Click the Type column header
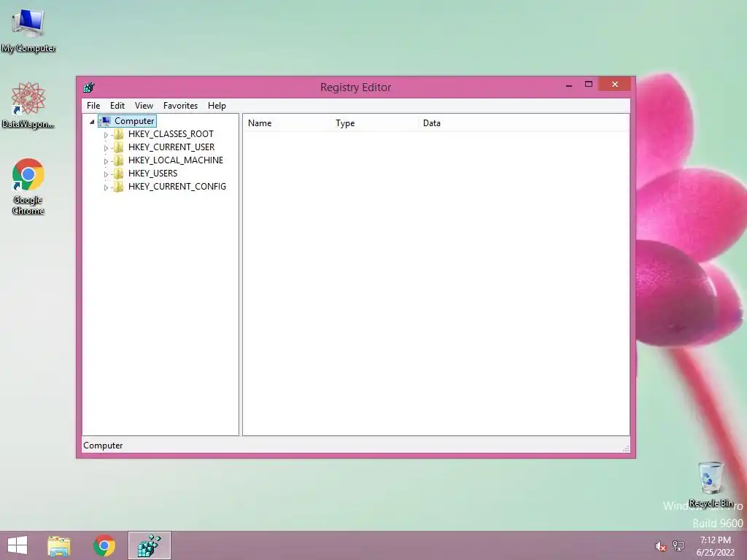The width and height of the screenshot is (747, 560). (x=374, y=122)
